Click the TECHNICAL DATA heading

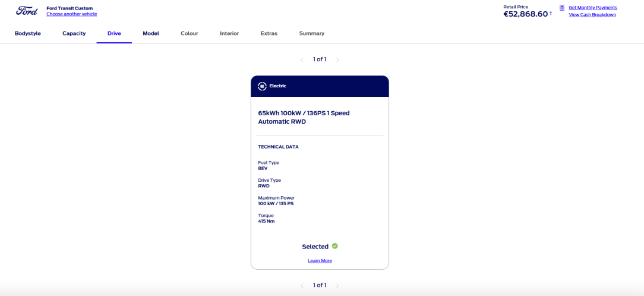point(278,147)
